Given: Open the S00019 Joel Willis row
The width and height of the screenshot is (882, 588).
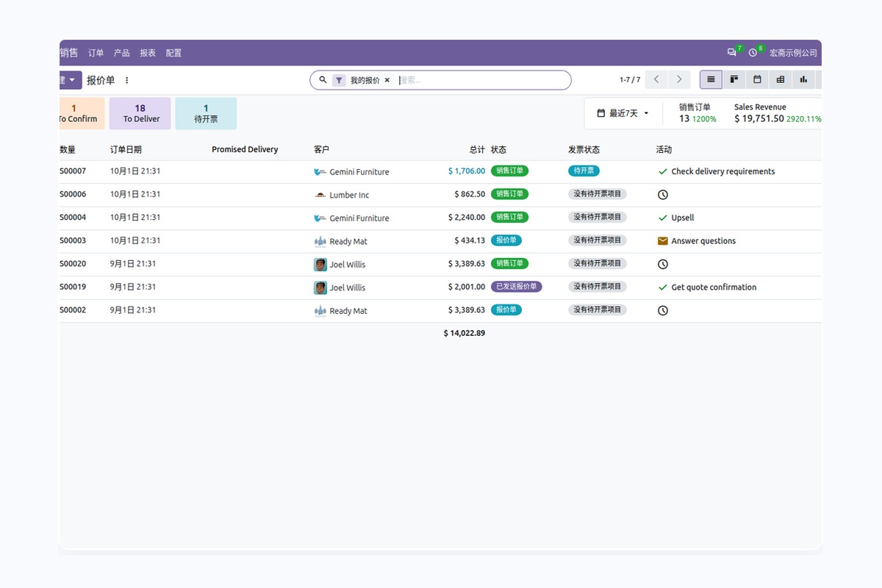Looking at the screenshot, I should click(x=440, y=287).
